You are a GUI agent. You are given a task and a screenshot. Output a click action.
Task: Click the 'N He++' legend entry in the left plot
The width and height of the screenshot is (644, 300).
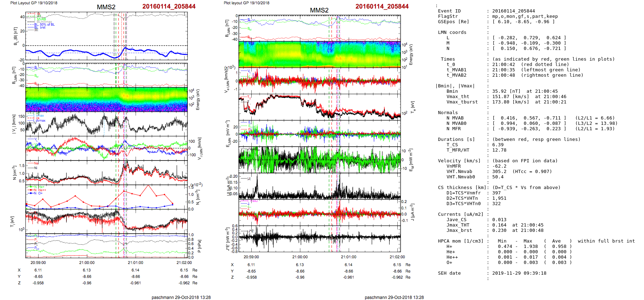click(x=40, y=190)
